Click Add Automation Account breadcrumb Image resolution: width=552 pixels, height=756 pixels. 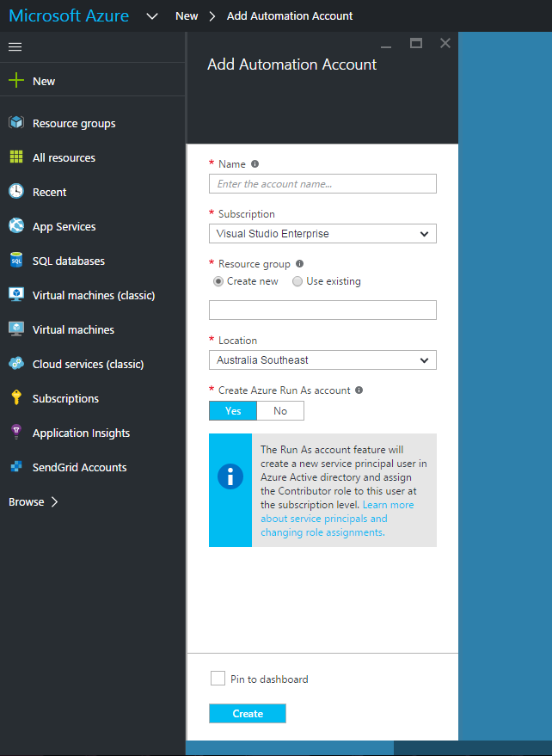(x=290, y=15)
